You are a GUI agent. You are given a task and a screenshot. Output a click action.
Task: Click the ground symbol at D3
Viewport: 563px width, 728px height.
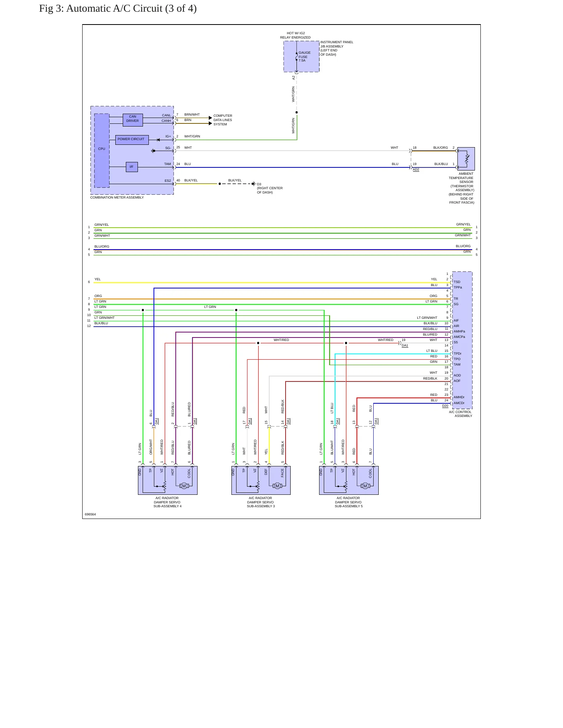tap(253, 184)
